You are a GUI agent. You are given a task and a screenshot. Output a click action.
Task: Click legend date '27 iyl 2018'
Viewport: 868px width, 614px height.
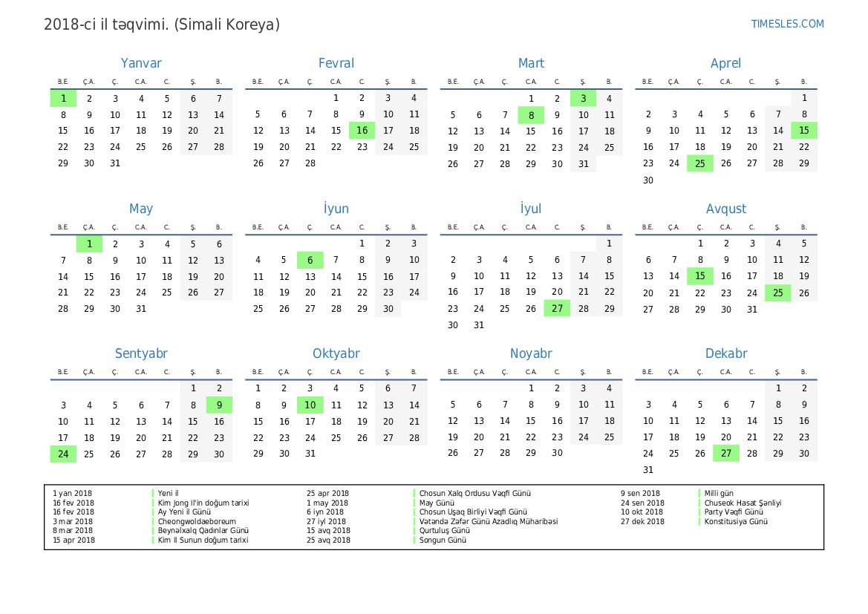point(326,521)
